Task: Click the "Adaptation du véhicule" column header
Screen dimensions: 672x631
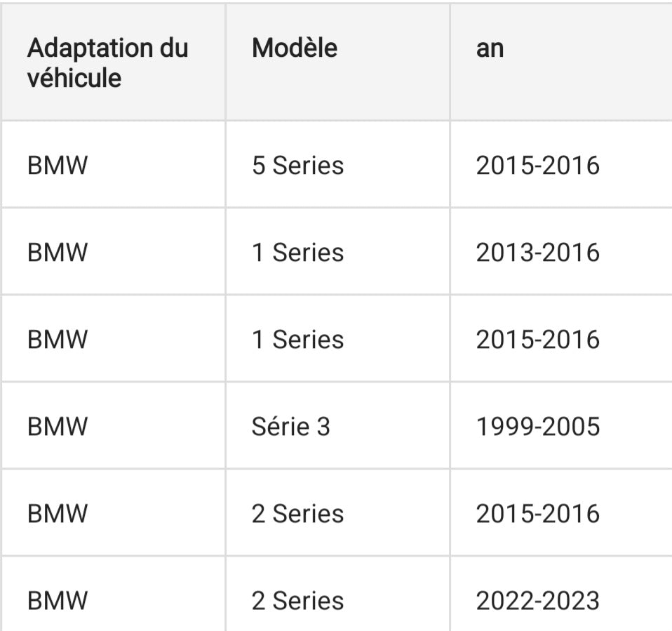Action: click(x=107, y=63)
